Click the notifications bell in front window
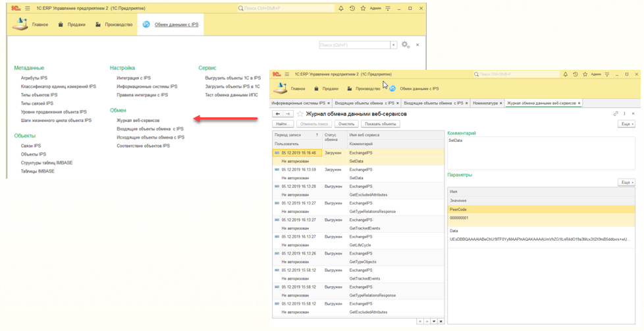Screen dimensions: 644x331 [x=565, y=75]
